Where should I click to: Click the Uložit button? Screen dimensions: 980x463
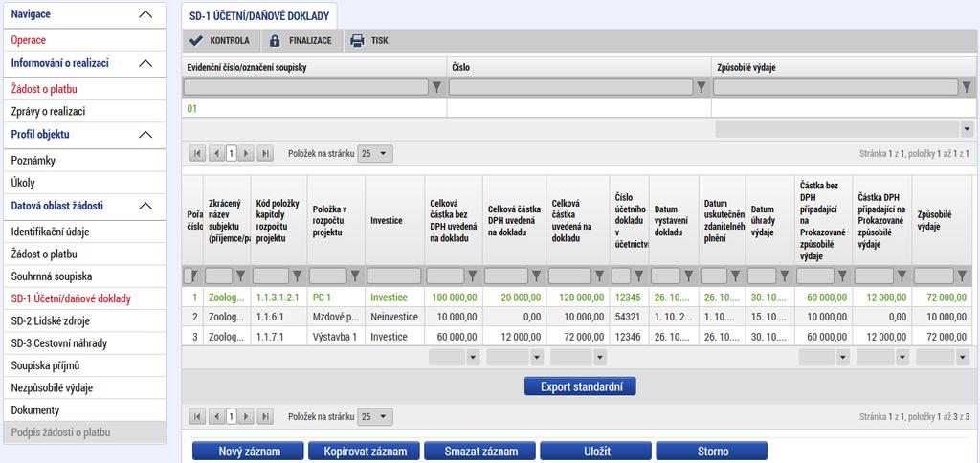[595, 452]
